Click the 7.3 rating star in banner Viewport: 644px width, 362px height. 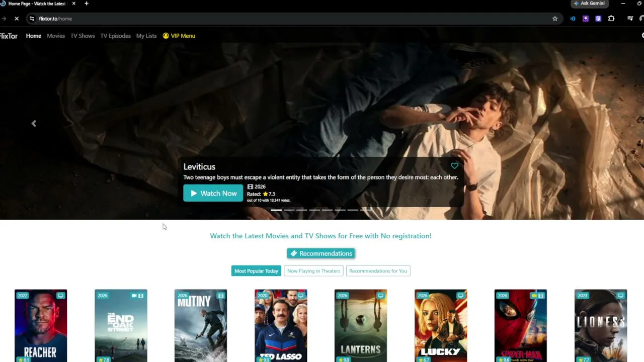265,194
